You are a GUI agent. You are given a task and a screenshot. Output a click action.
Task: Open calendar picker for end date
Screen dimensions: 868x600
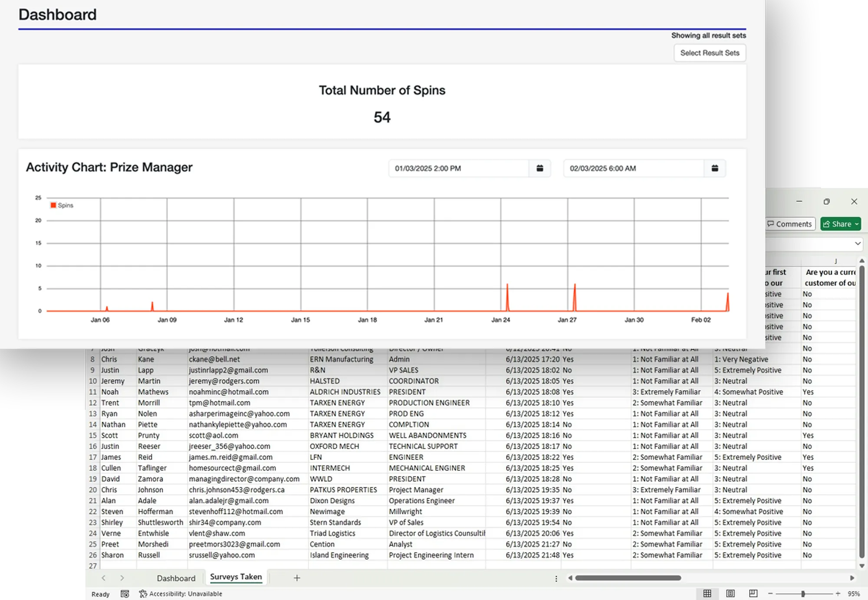pyautogui.click(x=714, y=168)
